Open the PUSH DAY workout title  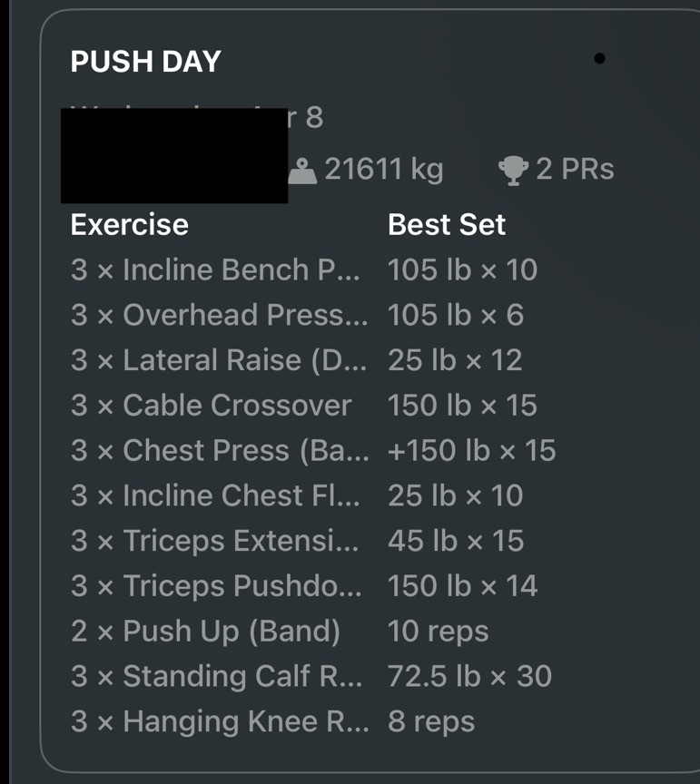145,62
